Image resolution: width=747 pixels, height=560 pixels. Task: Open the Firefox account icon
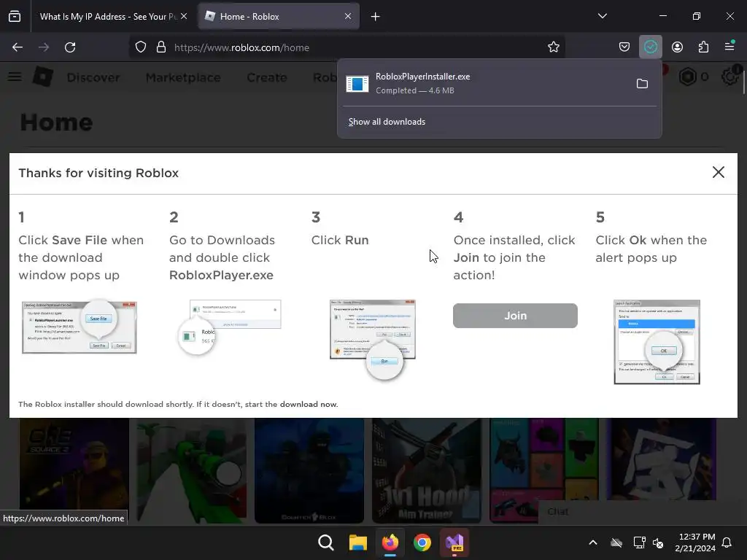pyautogui.click(x=677, y=47)
